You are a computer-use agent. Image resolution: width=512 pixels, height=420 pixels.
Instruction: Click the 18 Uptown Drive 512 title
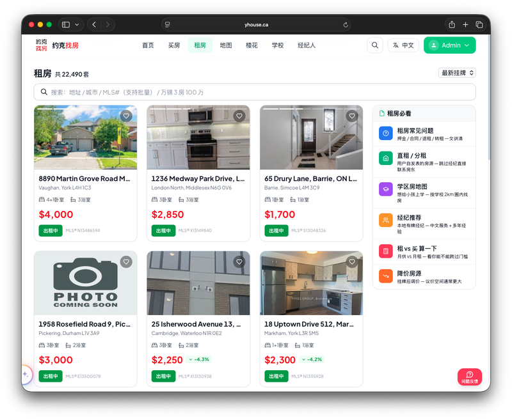pyautogui.click(x=309, y=324)
